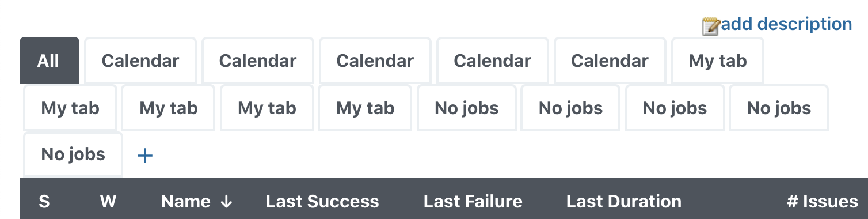Viewport: 868px width, 219px height.
Task: Click the notepad icon beside add description
Action: click(x=711, y=26)
